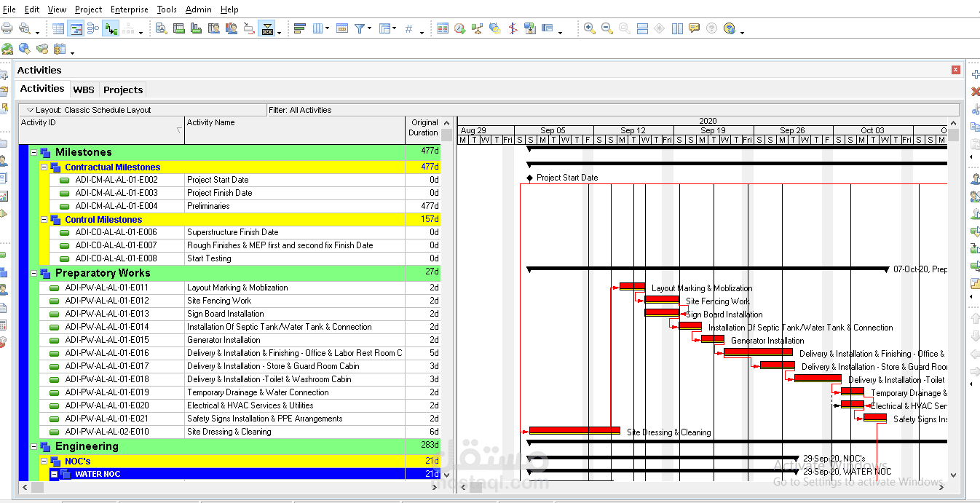Image resolution: width=980 pixels, height=503 pixels.
Task: Click the Project Start Date milestone diamond
Action: [529, 178]
